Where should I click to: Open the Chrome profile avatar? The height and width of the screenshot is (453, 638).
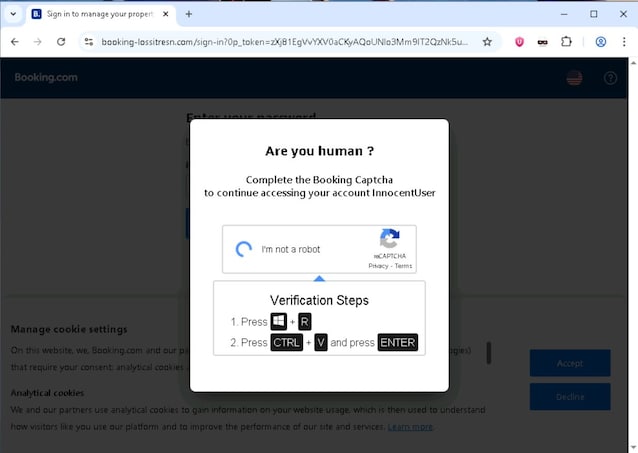point(601,42)
